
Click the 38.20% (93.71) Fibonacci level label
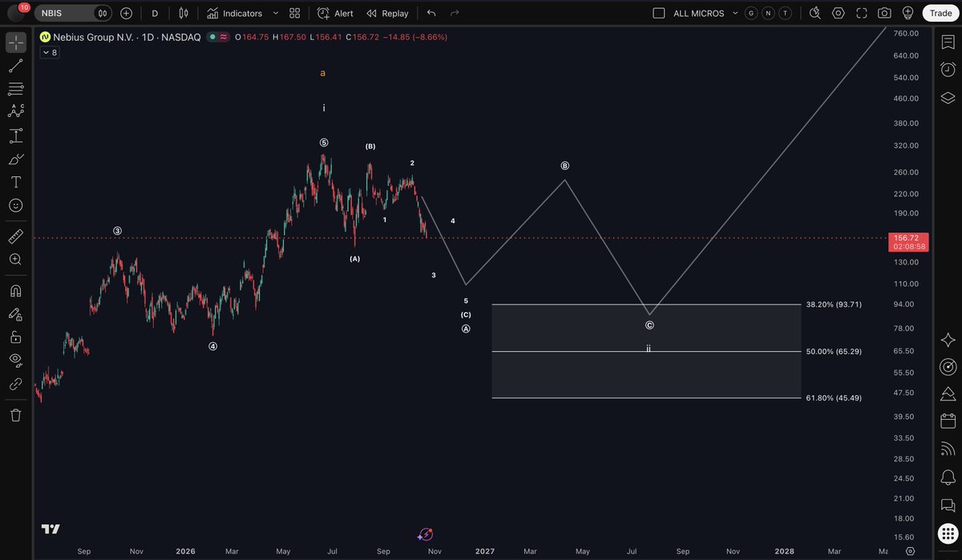click(834, 304)
